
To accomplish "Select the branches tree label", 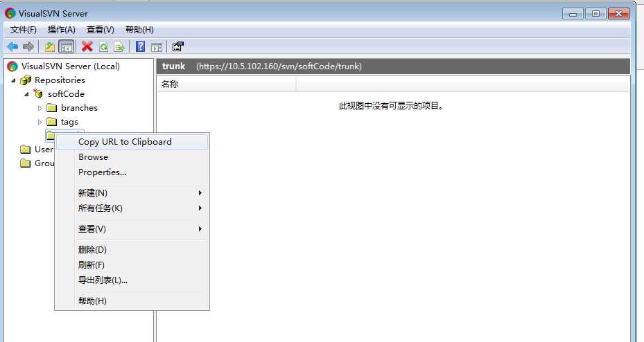I will (79, 108).
